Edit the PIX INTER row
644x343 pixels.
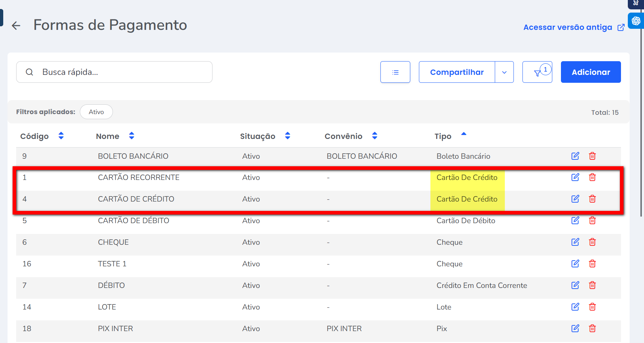coord(575,329)
